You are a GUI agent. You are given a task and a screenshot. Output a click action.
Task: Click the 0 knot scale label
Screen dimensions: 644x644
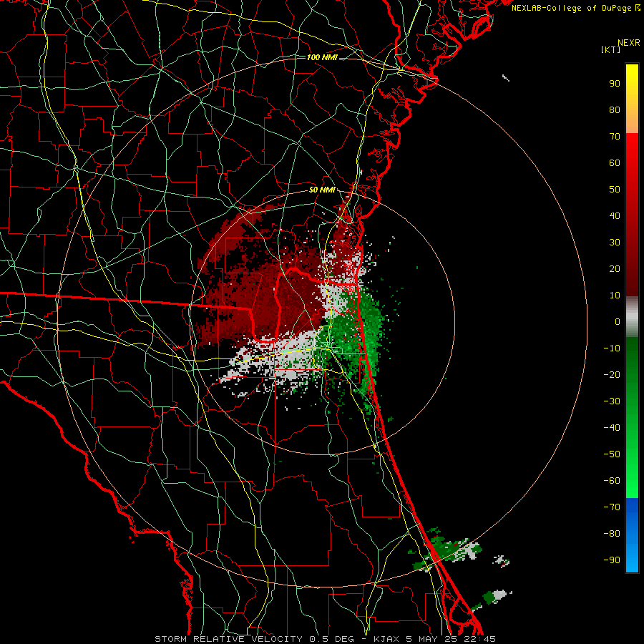[x=618, y=321]
